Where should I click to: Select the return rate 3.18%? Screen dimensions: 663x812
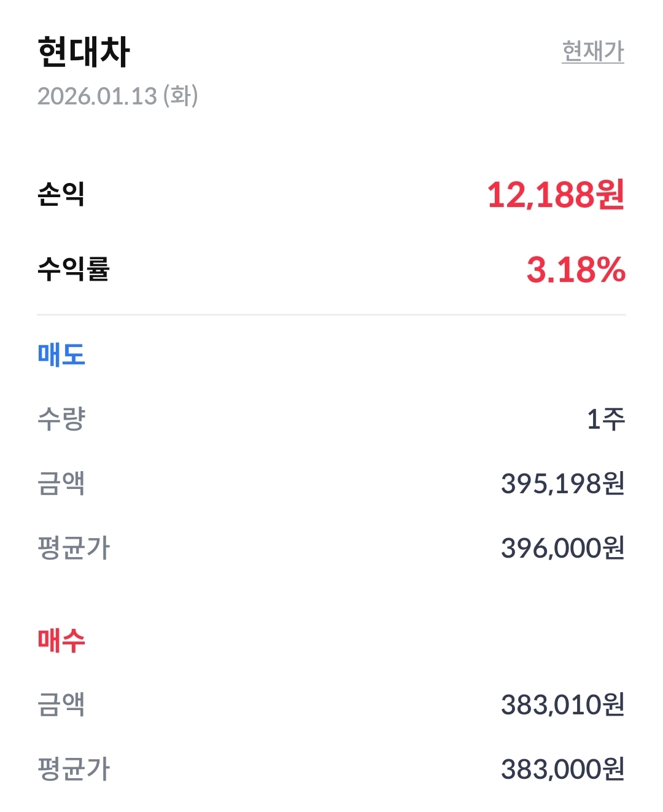point(575,270)
